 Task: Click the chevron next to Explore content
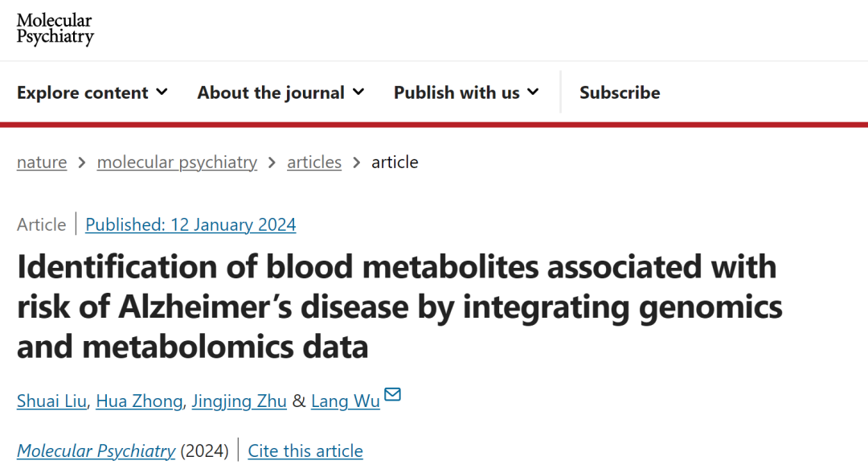click(x=162, y=92)
